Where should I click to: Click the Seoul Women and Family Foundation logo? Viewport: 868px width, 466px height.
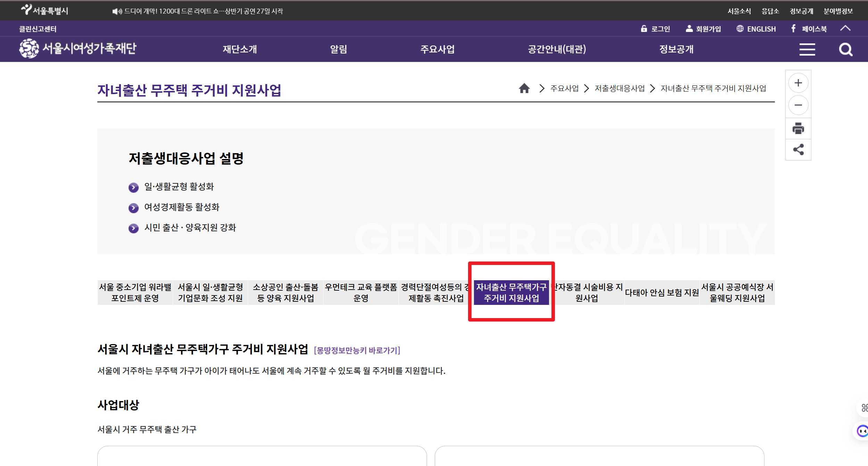point(78,48)
